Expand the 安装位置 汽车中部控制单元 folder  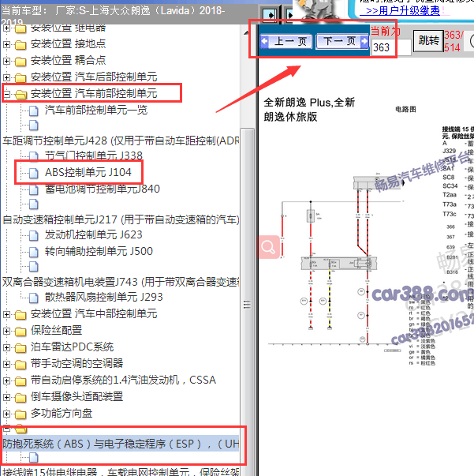point(7,314)
